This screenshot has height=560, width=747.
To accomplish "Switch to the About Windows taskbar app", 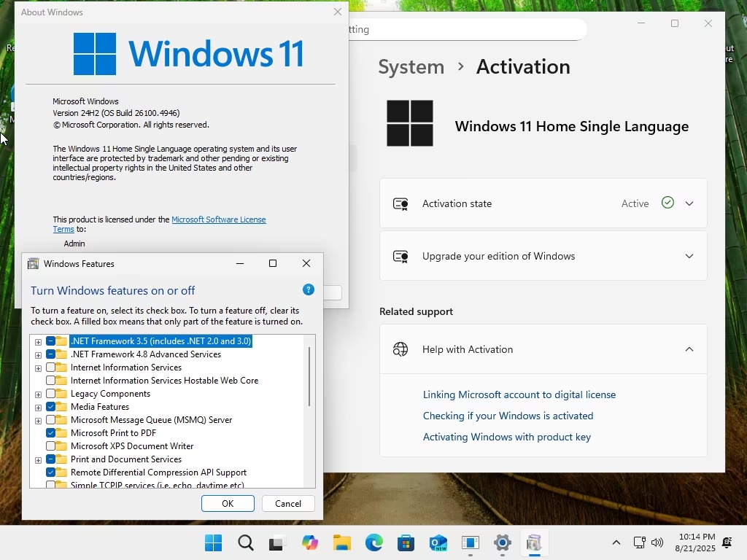I will [x=471, y=542].
